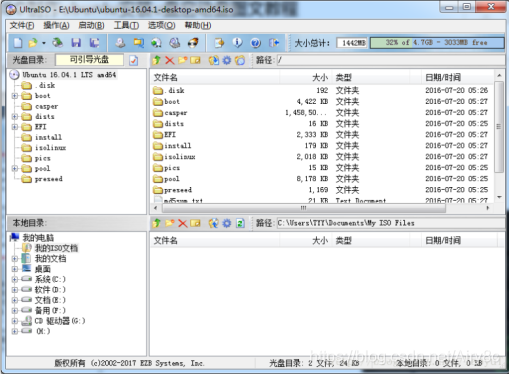
Task: Sort disc files by 文件名 column header
Action: click(x=215, y=78)
